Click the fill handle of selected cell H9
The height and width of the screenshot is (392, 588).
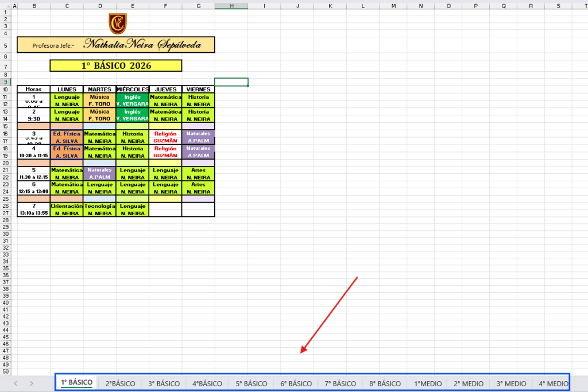coord(248,86)
